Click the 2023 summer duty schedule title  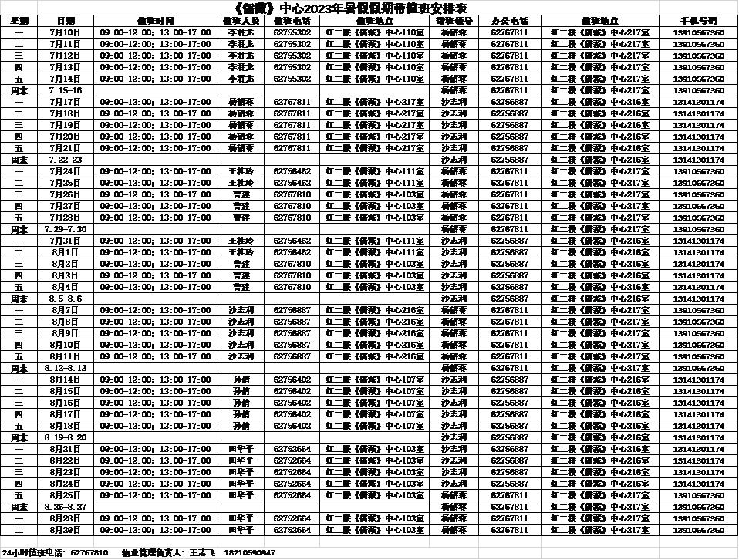(350, 8)
